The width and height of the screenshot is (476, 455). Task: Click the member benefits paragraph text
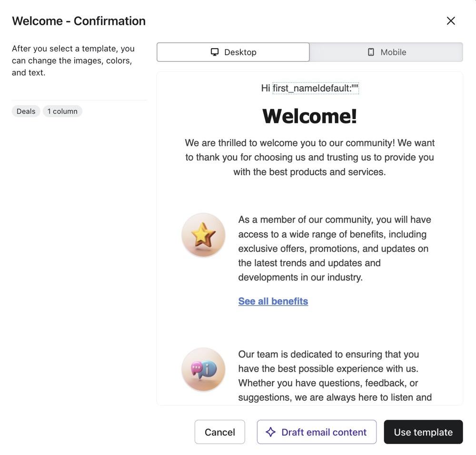(334, 248)
